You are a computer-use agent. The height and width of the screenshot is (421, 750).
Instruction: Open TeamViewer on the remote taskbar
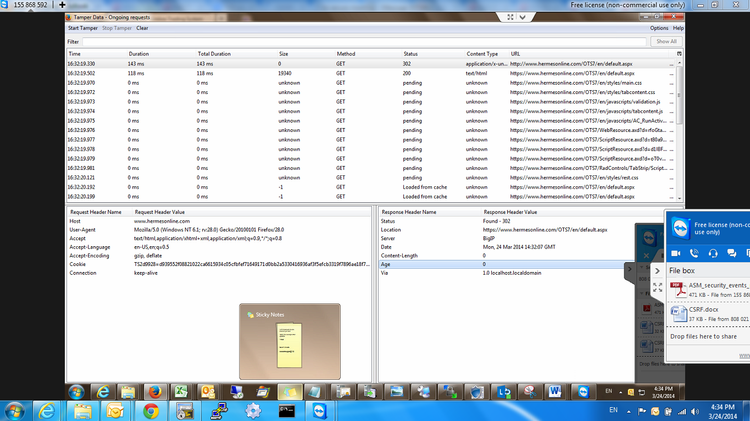pyautogui.click(x=583, y=392)
